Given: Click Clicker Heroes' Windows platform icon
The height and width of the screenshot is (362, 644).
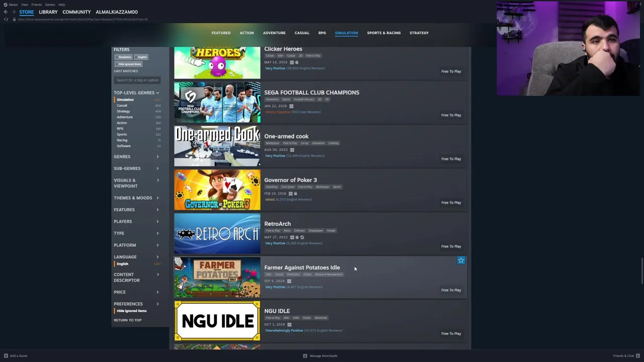Looking at the screenshot, I should point(292,62).
